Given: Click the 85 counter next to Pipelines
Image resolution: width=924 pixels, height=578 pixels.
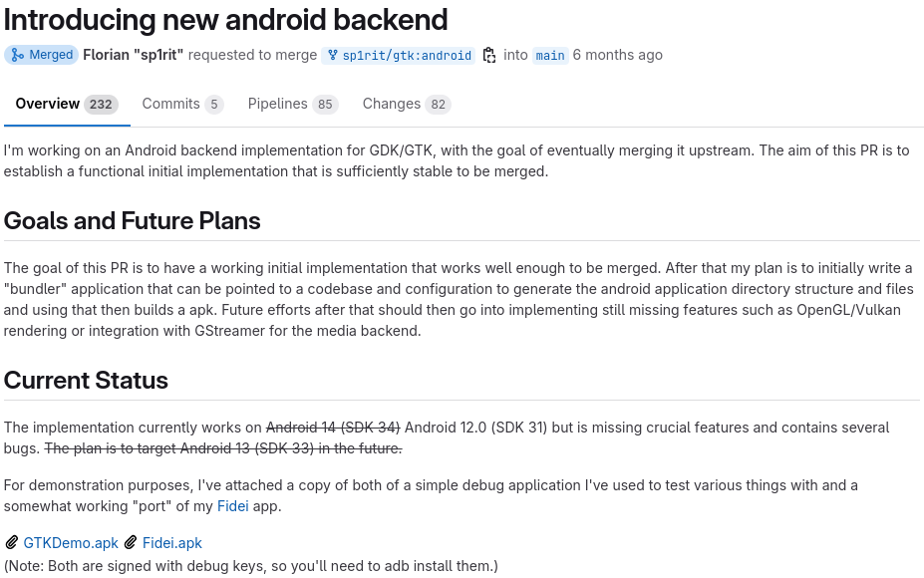Looking at the screenshot, I should coord(324,104).
